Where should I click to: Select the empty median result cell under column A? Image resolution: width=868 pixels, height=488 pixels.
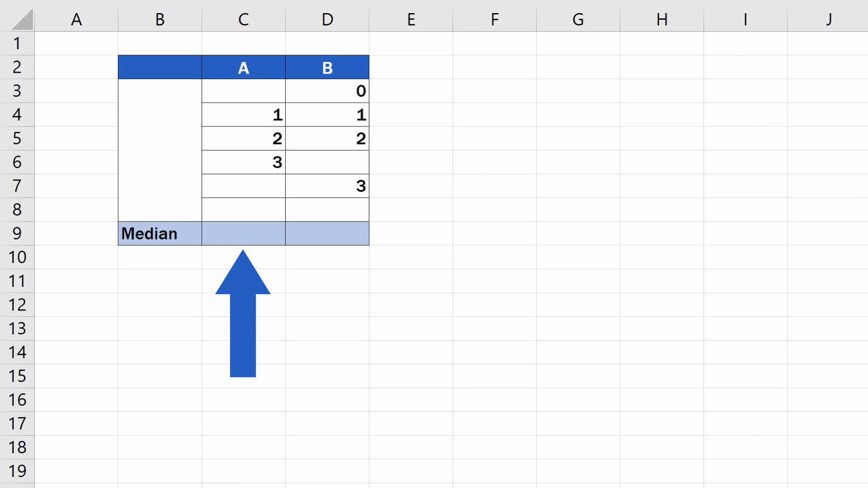click(243, 233)
